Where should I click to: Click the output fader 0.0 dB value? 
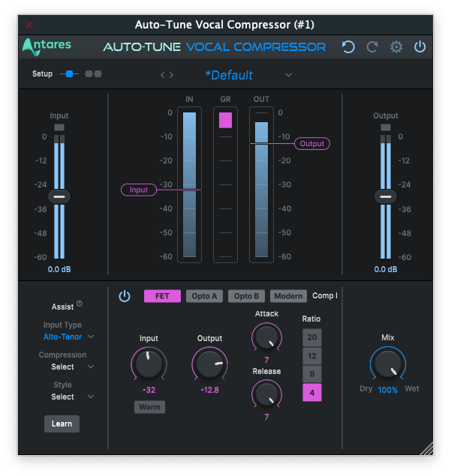coord(386,269)
